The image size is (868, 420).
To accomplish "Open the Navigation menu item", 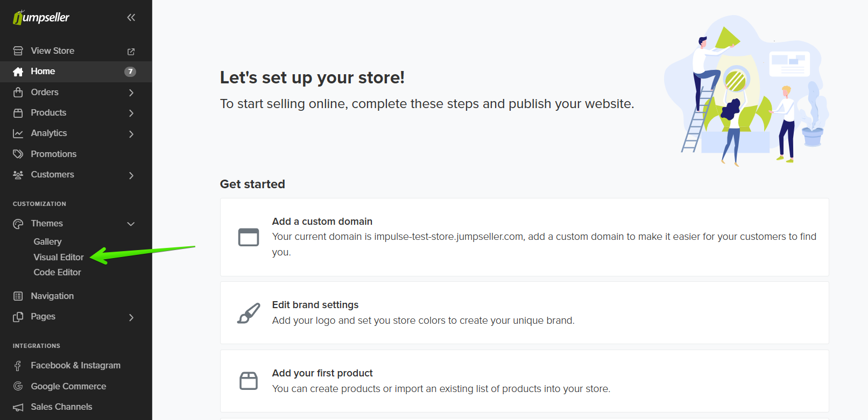I will [52, 296].
